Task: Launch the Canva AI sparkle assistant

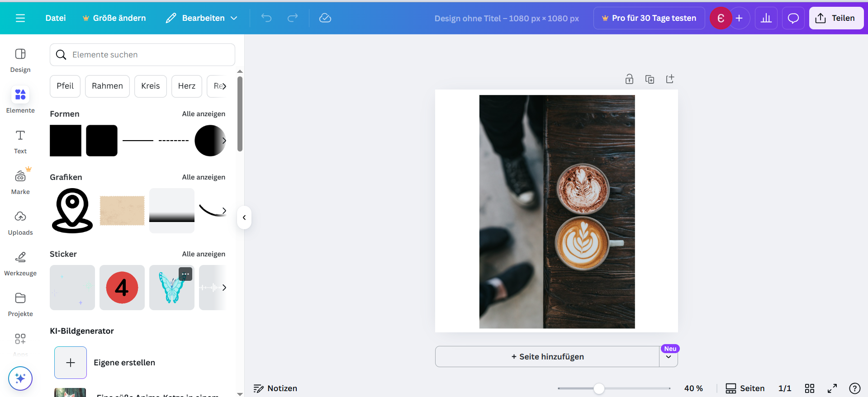Action: point(20,378)
